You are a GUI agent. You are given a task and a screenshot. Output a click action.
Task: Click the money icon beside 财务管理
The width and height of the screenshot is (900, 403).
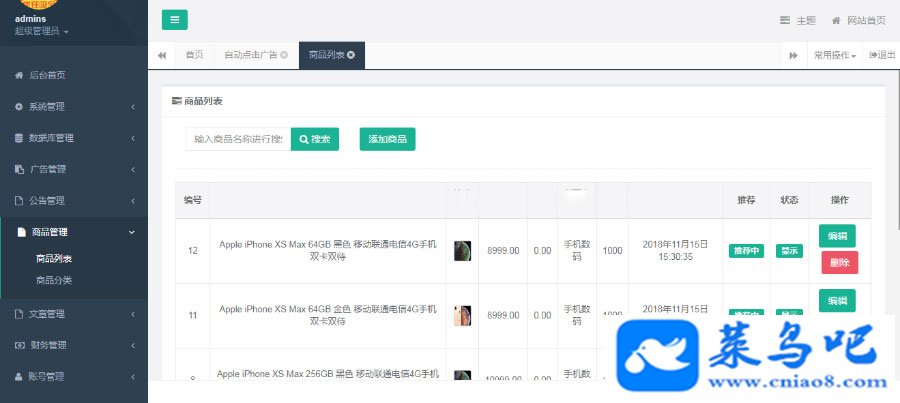pyautogui.click(x=19, y=345)
